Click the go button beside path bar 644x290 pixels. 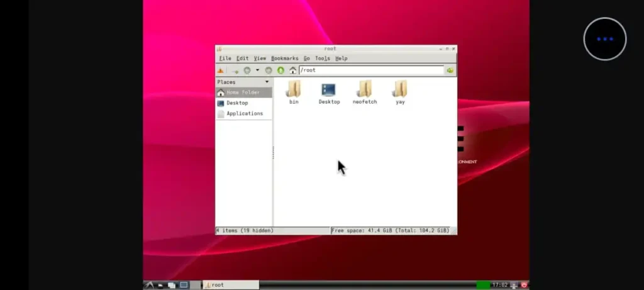(x=450, y=70)
